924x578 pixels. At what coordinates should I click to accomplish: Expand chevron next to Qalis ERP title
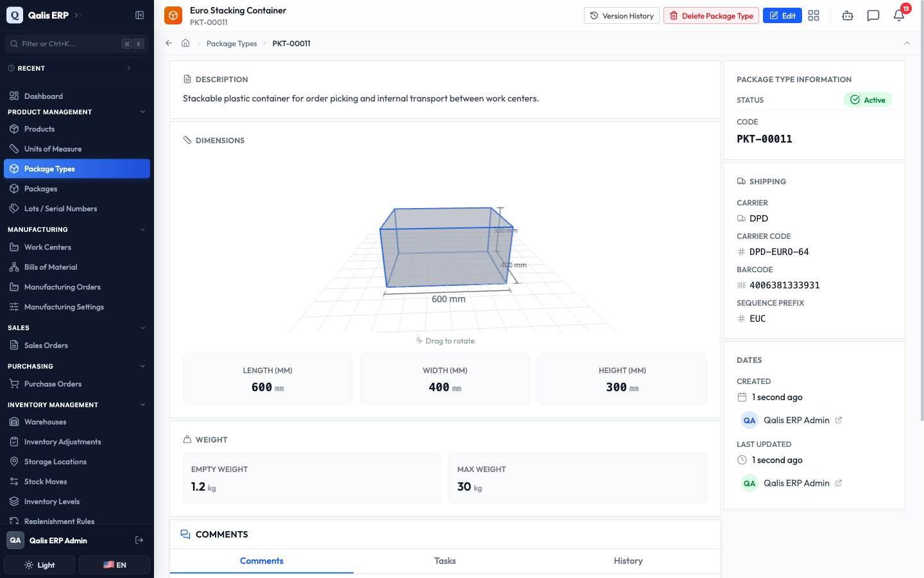(78, 15)
